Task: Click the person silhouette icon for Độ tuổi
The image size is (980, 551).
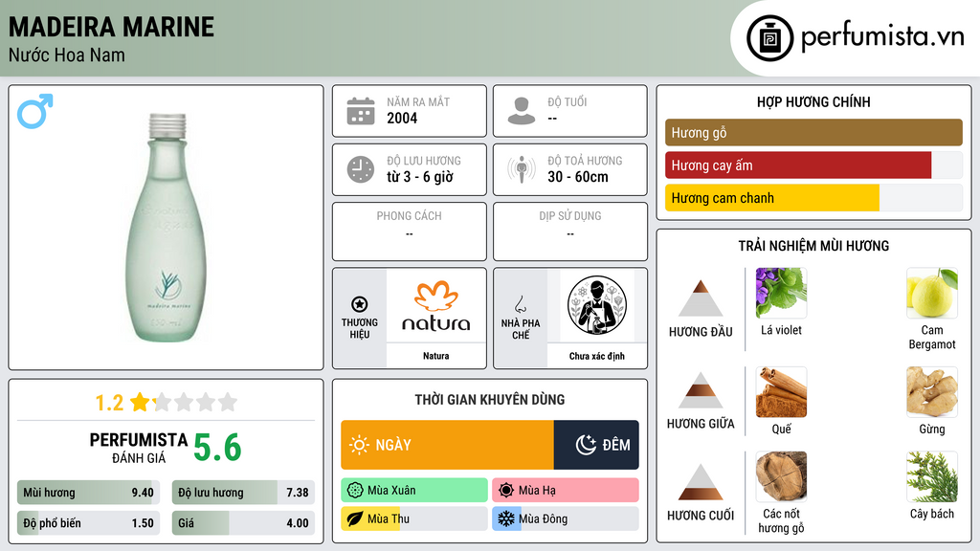Action: tap(522, 111)
